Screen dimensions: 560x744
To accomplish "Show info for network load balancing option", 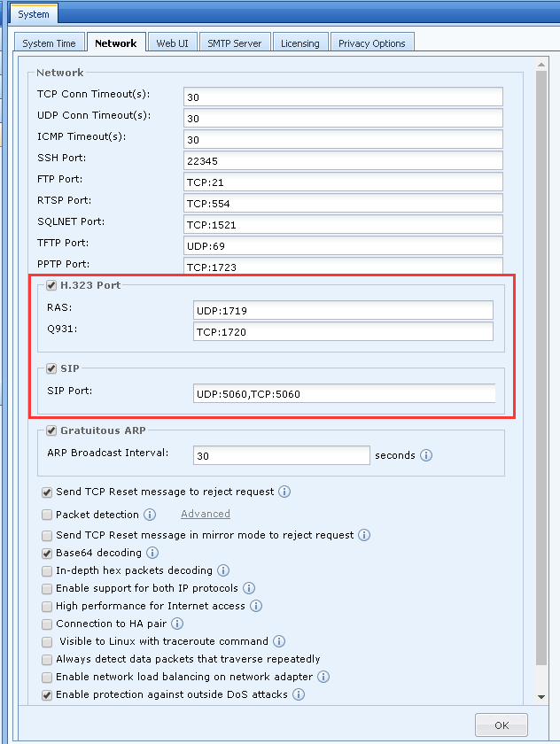I will (323, 677).
